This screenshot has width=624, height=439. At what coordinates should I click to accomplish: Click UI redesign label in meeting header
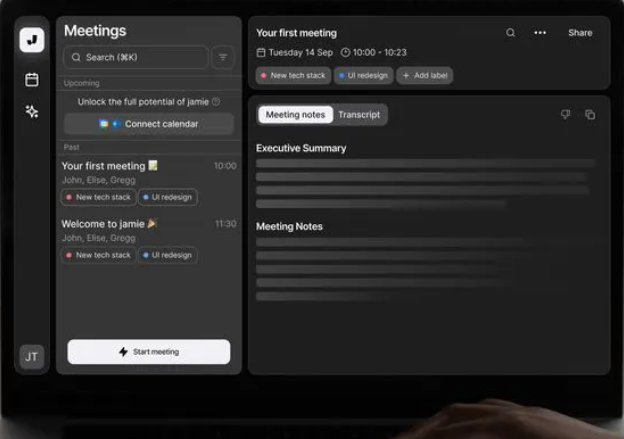click(x=363, y=75)
